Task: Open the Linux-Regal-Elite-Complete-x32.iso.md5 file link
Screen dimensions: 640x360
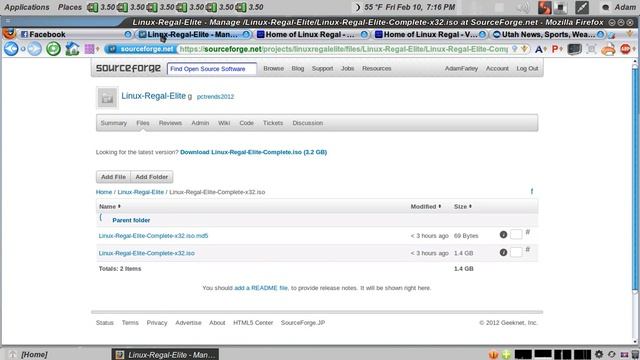Action: click(153, 236)
